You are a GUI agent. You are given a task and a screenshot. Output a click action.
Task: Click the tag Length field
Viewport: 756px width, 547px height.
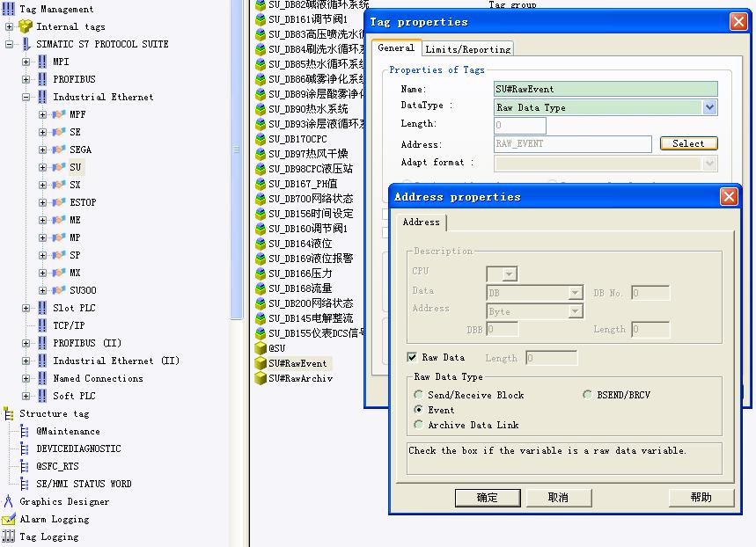point(520,125)
